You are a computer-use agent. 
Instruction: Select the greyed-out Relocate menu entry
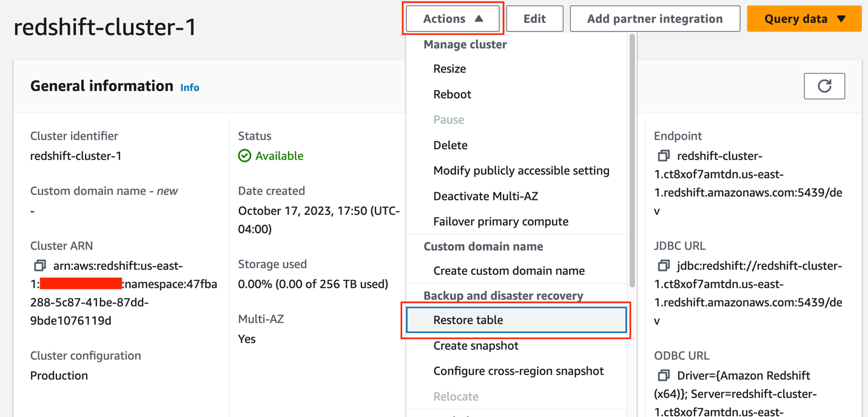pyautogui.click(x=456, y=396)
